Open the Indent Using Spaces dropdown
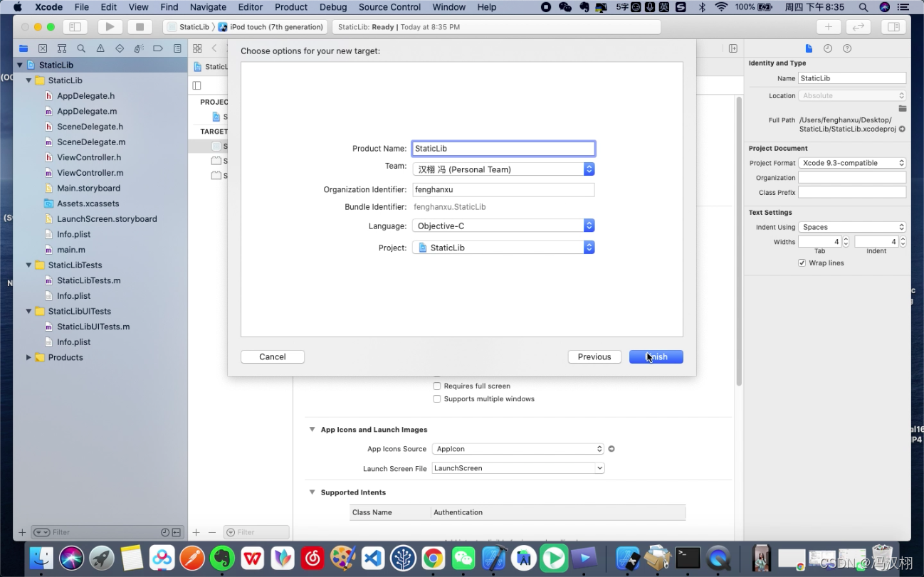924x577 pixels. pos(852,227)
